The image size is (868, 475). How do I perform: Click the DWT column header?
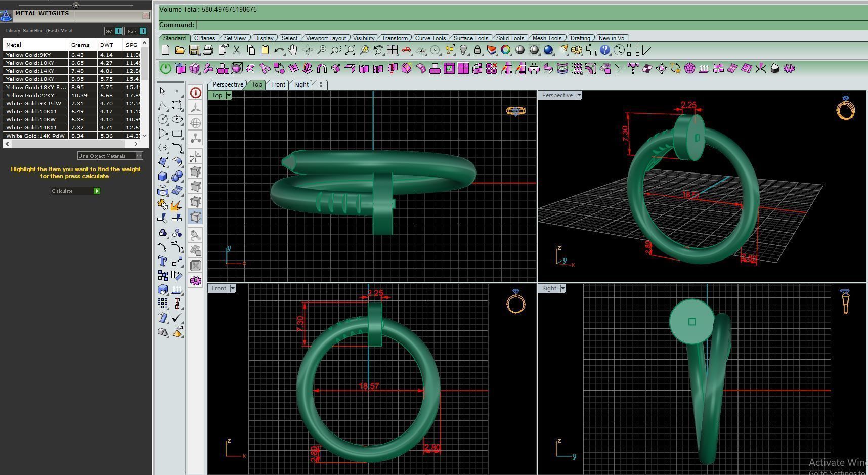tap(110, 45)
